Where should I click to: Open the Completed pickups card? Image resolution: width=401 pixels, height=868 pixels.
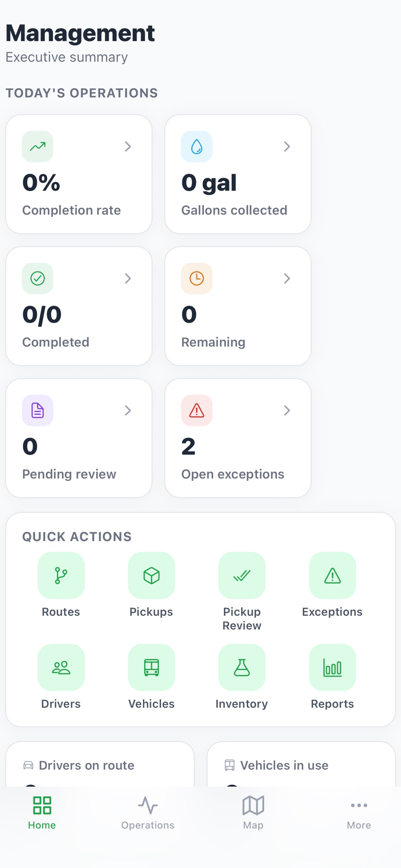[79, 306]
